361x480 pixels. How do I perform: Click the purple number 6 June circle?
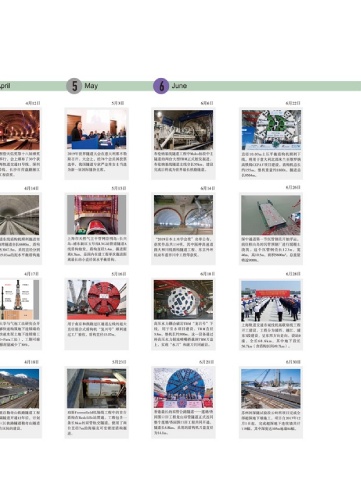[x=161, y=86]
